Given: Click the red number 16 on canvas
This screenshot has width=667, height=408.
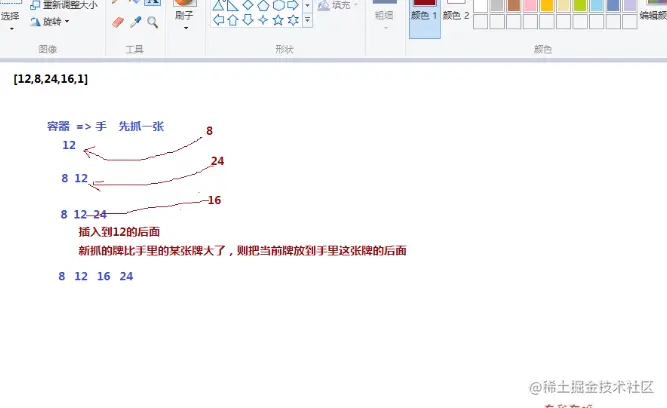Looking at the screenshot, I should pos(214,200).
